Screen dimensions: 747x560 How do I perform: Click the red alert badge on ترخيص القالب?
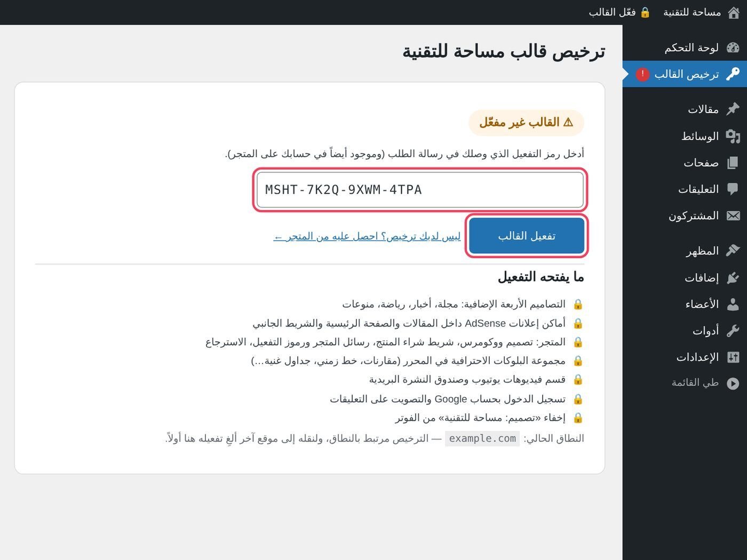tap(642, 74)
